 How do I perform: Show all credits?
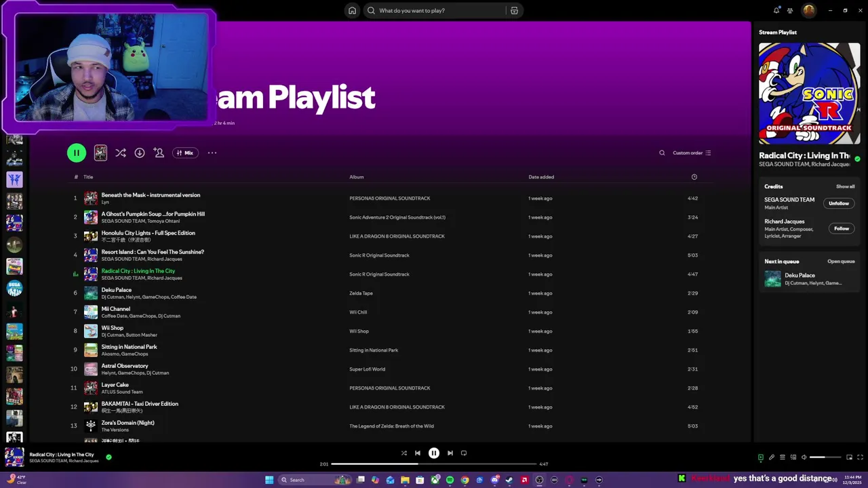pyautogui.click(x=845, y=186)
